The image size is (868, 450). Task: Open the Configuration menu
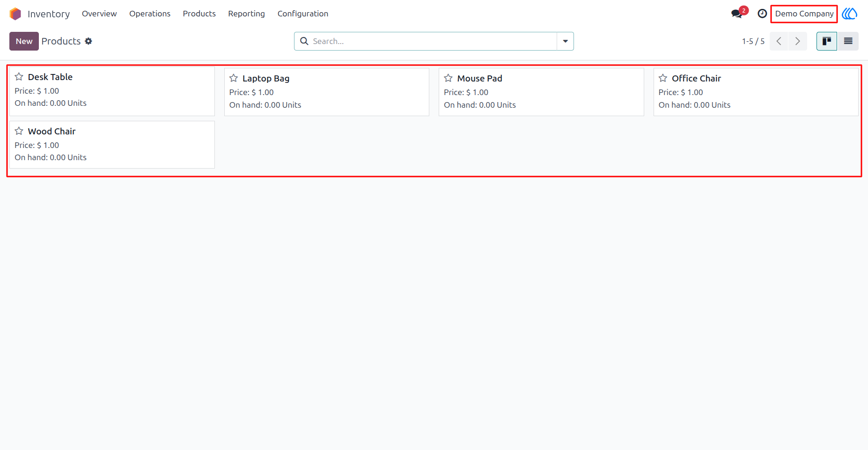(303, 14)
